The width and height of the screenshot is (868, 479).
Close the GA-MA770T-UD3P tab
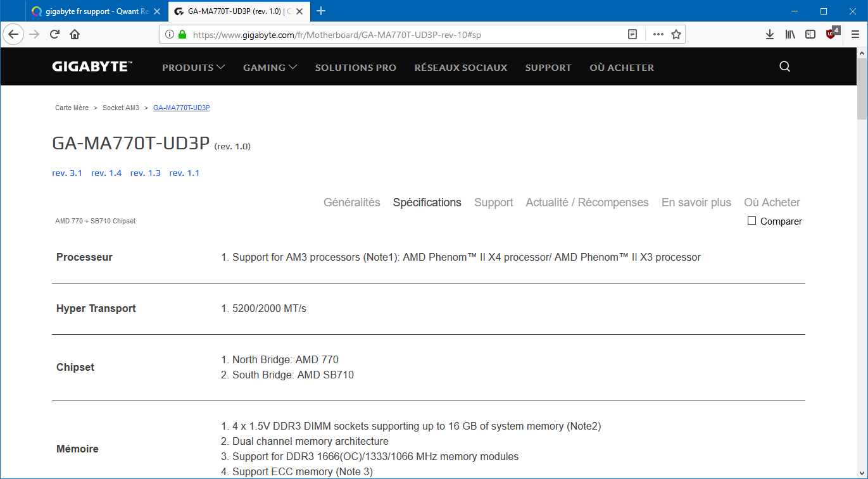pyautogui.click(x=300, y=11)
